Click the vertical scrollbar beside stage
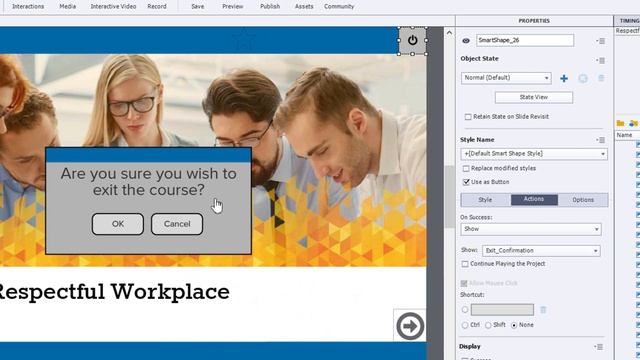The height and width of the screenshot is (360, 640). click(x=449, y=196)
